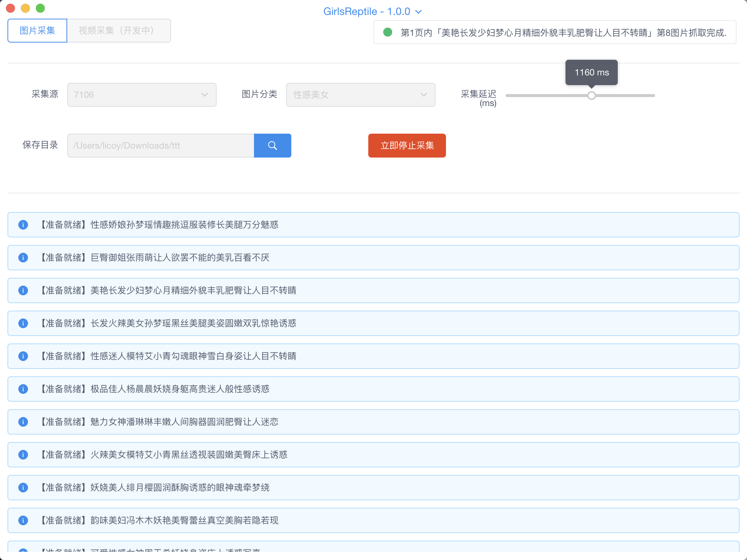Click info icon on 妖娆美人绯月樱 row
The height and width of the screenshot is (560, 747).
(23, 488)
